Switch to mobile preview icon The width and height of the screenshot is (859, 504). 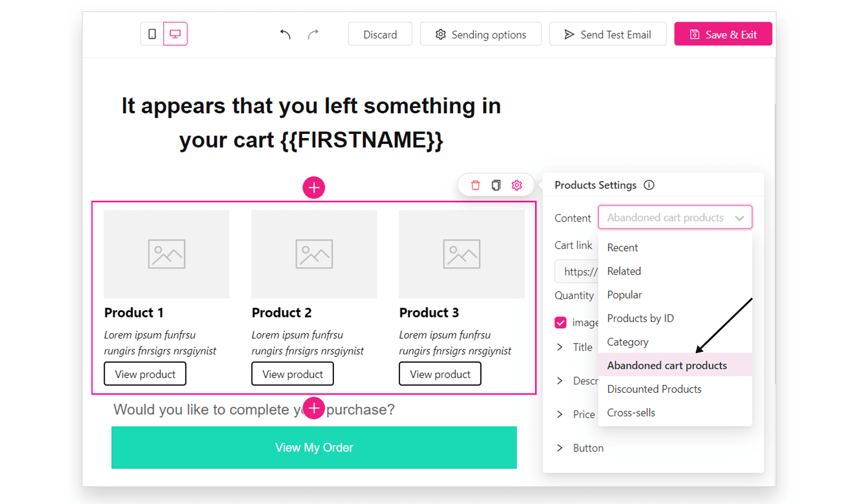(152, 34)
